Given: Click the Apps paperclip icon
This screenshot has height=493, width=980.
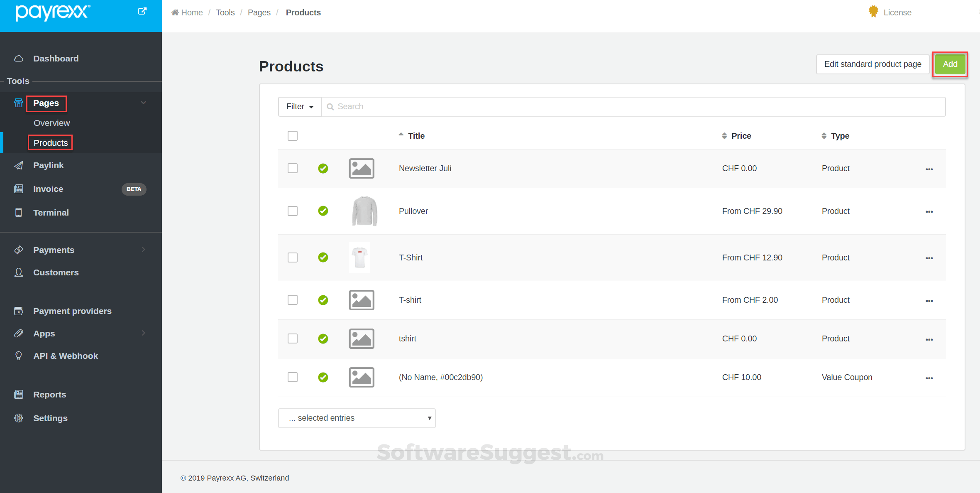Looking at the screenshot, I should click(19, 334).
